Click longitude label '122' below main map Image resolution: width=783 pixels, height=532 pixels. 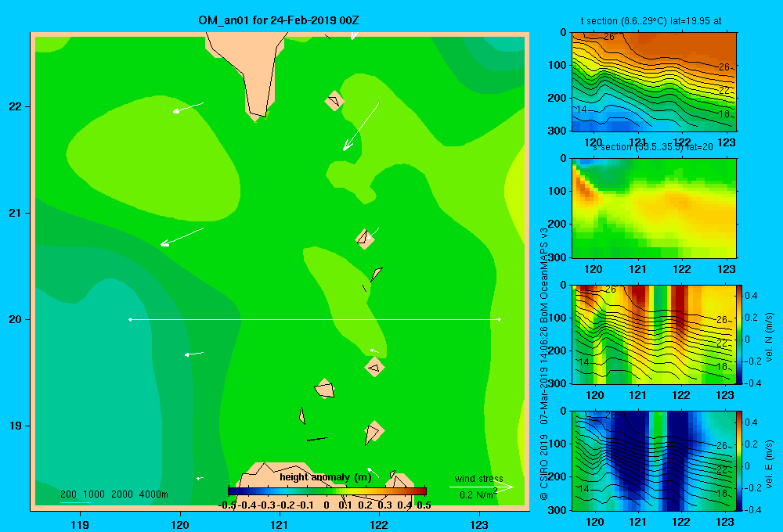coord(379,524)
